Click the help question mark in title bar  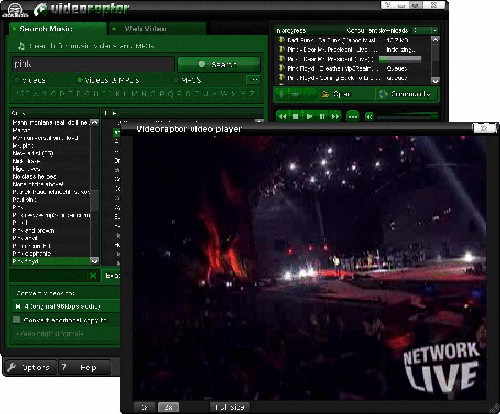click(x=387, y=5)
